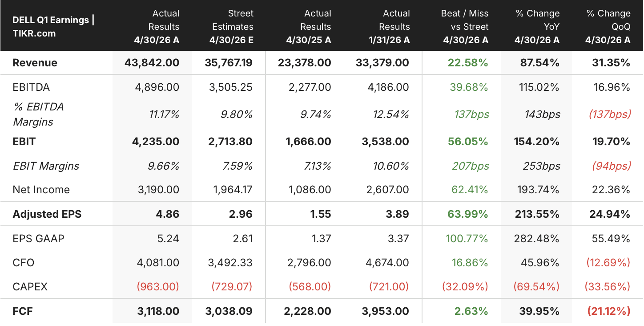Screen dimensions: 644x326
Task: Click FCF beat value 2.63%
Action: pyautogui.click(x=471, y=311)
